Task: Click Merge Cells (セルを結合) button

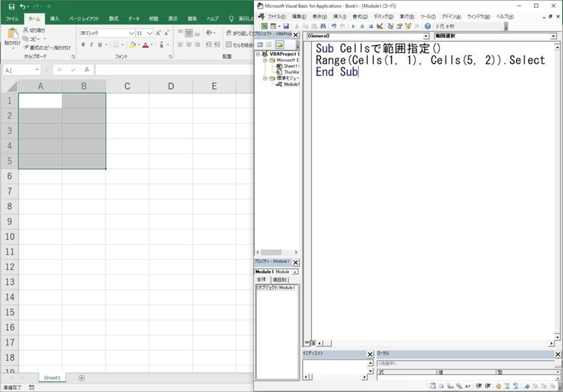Action: pos(239,44)
